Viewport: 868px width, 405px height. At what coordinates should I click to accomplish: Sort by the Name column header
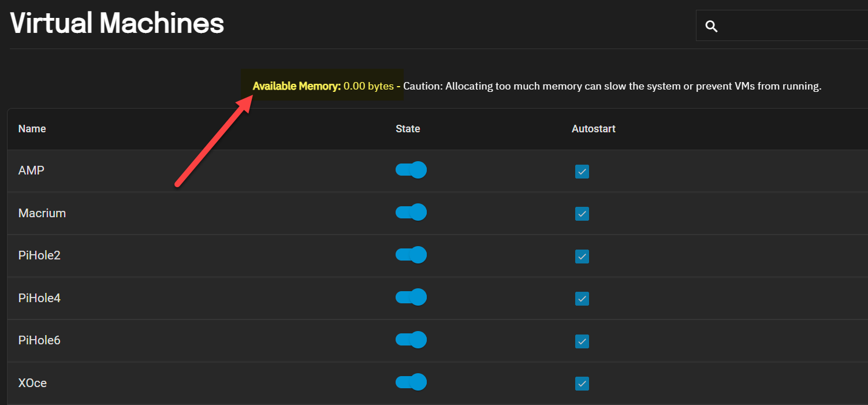click(x=32, y=128)
